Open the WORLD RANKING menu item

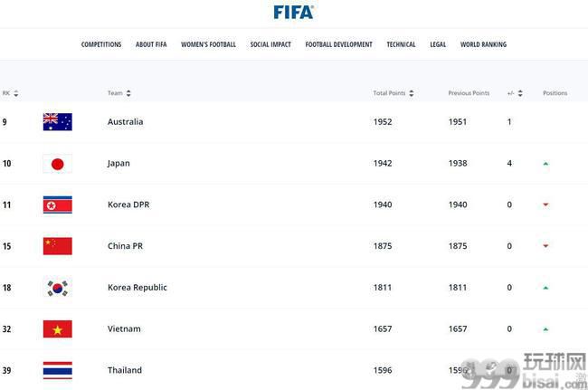[x=483, y=44]
